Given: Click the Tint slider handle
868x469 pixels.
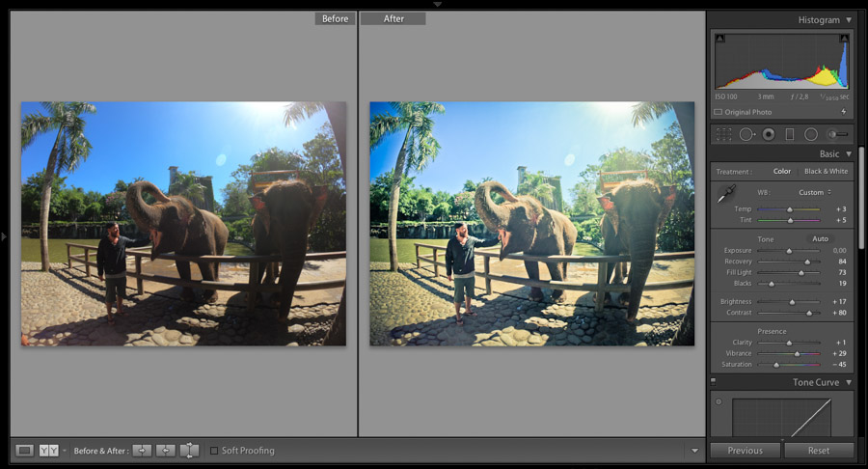Looking at the screenshot, I should [791, 220].
